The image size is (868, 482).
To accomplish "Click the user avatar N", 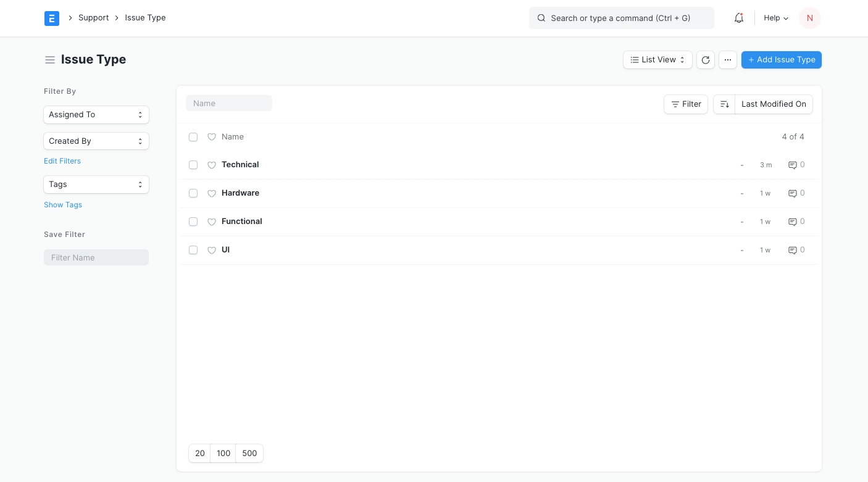I will click(809, 19).
